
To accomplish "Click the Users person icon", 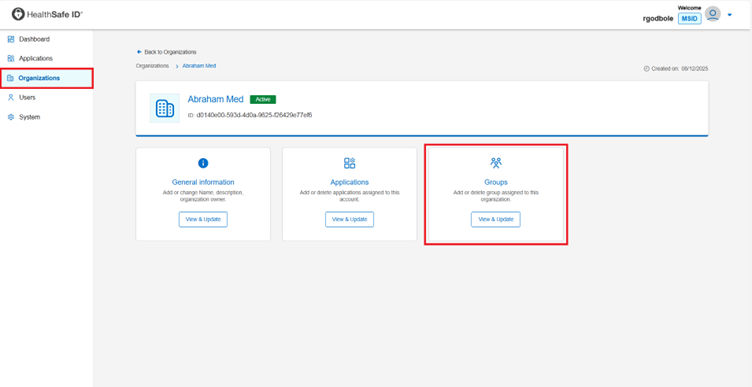I will pyautogui.click(x=11, y=97).
